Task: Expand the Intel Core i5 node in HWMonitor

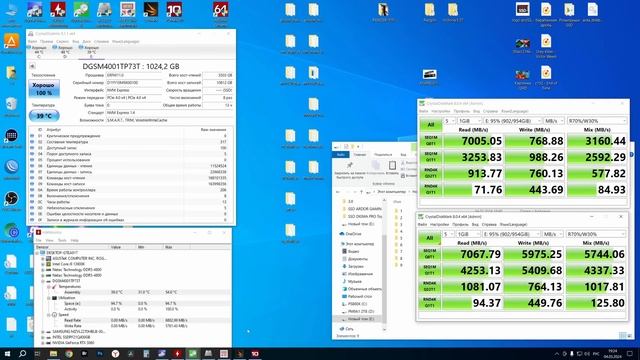Action: 43,264
